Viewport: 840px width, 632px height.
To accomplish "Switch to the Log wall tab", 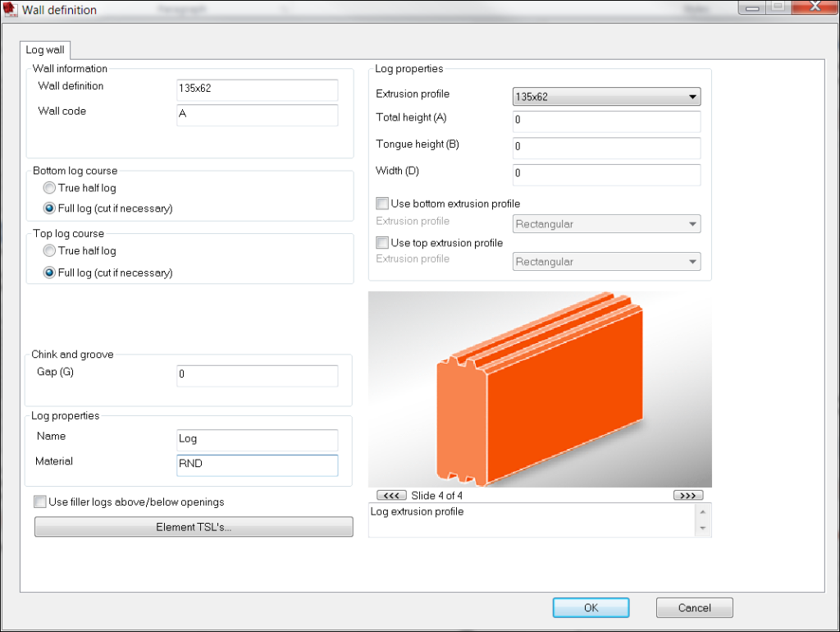I will [x=45, y=50].
